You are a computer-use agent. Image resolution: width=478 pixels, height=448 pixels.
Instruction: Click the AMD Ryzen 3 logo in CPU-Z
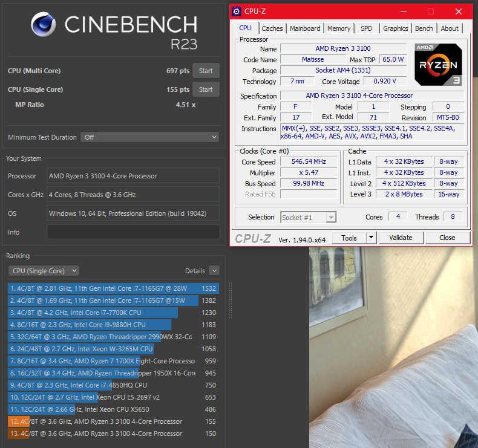click(x=438, y=64)
